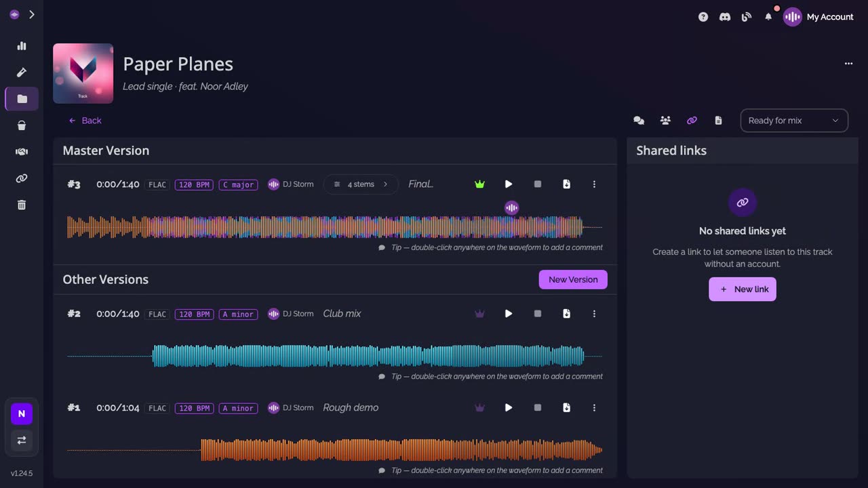Set Rough demo as master via crown

click(480, 408)
